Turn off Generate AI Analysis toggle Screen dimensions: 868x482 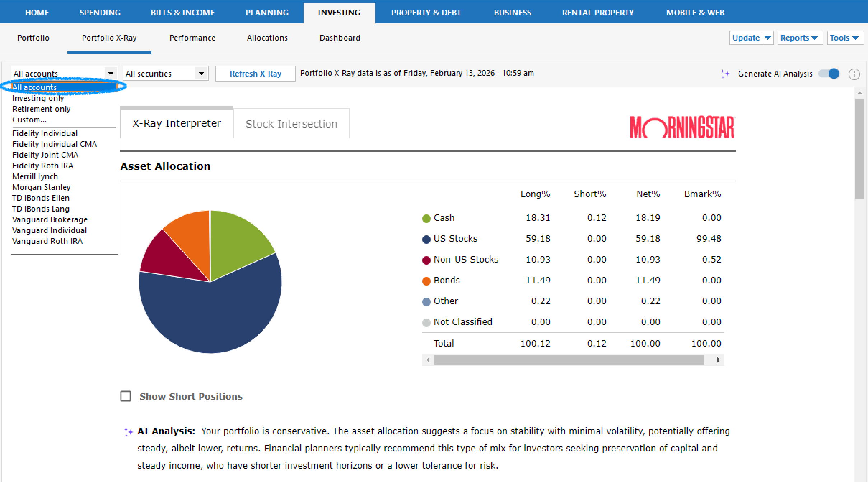829,74
